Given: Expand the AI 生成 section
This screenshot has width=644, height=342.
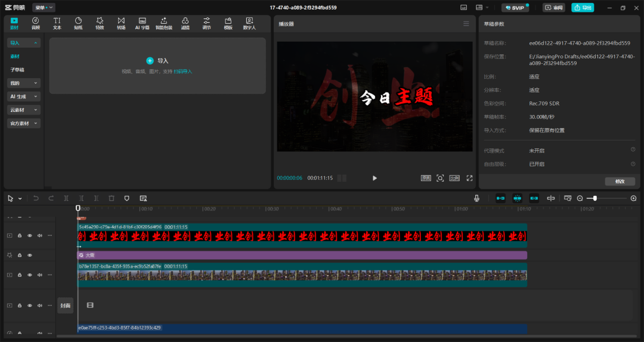Looking at the screenshot, I should (x=24, y=97).
